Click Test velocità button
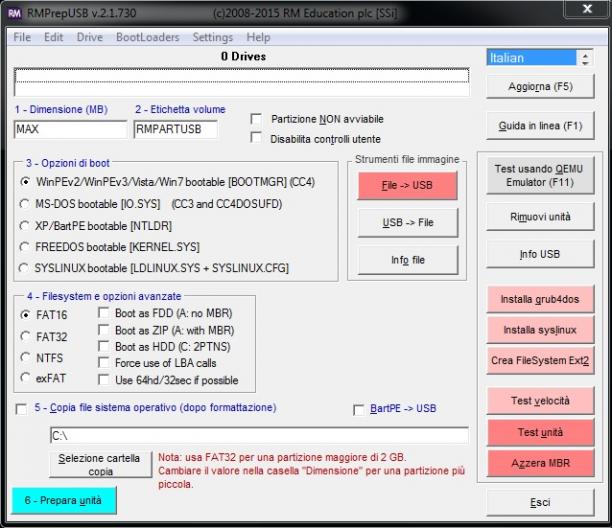 540,401
